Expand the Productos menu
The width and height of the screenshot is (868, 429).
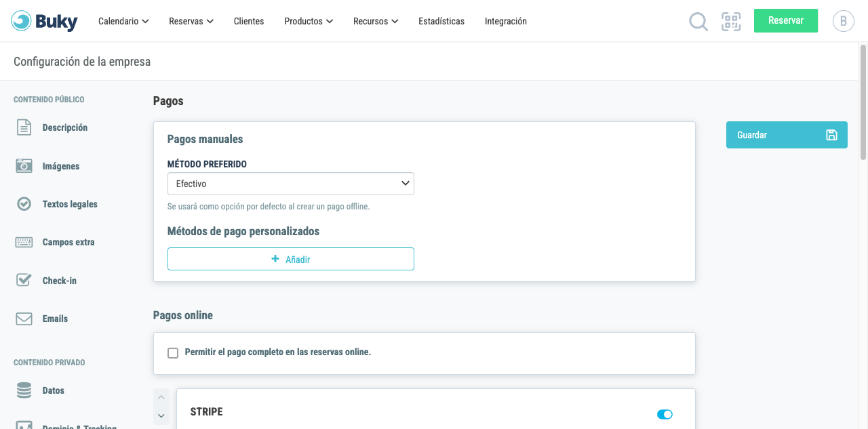point(309,21)
